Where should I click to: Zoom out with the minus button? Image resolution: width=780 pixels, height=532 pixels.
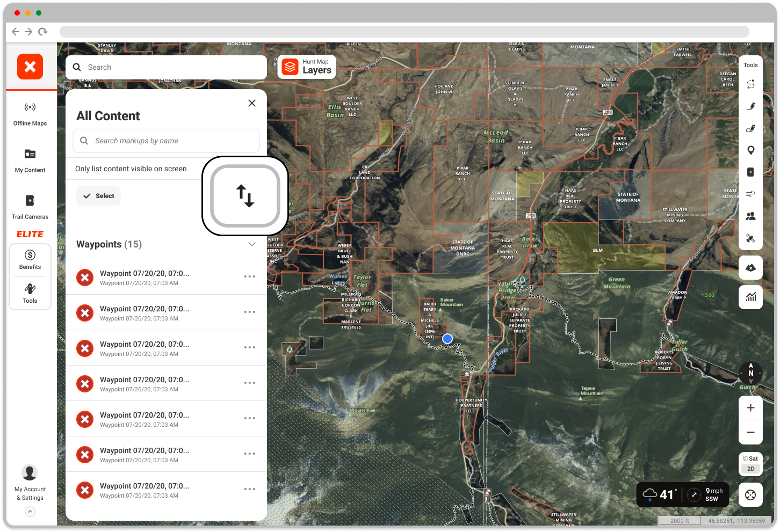click(751, 432)
